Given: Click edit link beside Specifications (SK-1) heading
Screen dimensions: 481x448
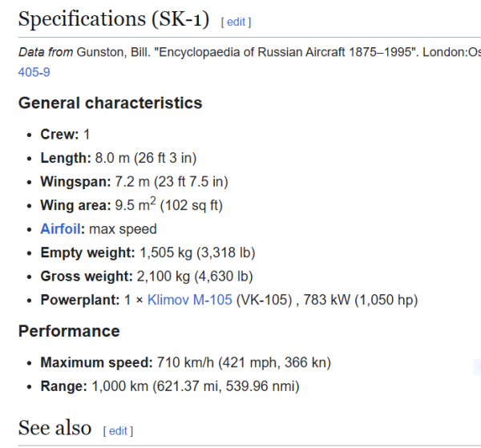Looking at the screenshot, I should [x=236, y=22].
